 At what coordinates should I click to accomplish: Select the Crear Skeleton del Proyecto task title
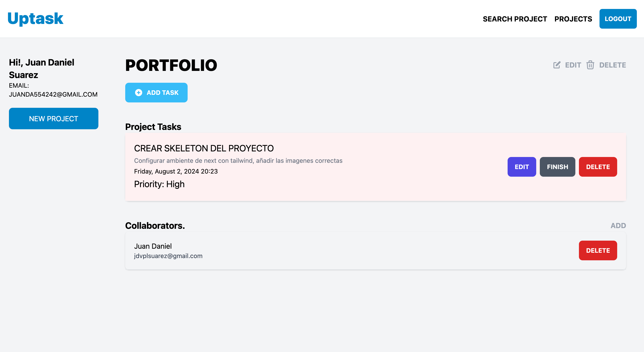(x=204, y=148)
